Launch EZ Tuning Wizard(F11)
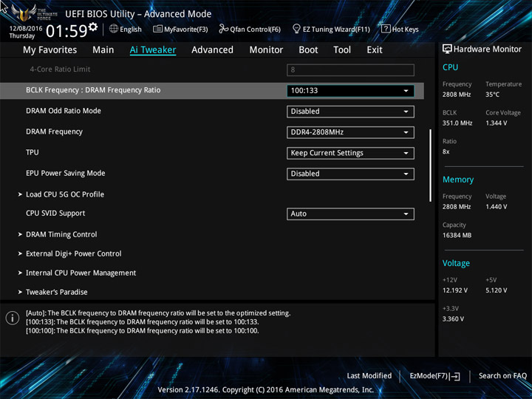532x399 pixels. 332,29
